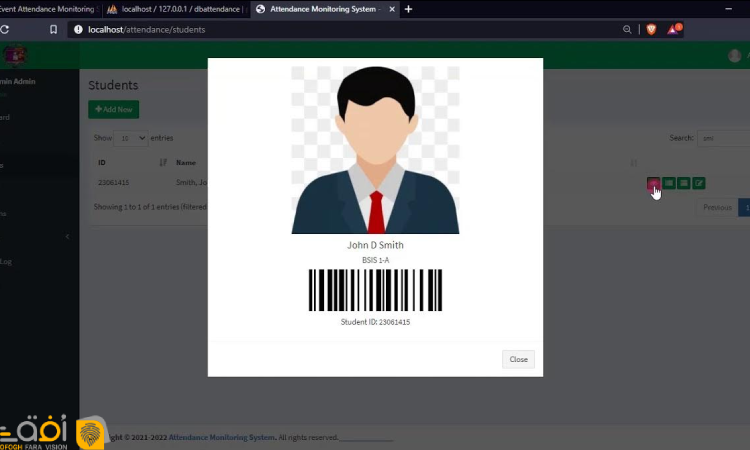The width and height of the screenshot is (750, 450).
Task: Switch to the localhost dbattendance tab
Action: [176, 9]
